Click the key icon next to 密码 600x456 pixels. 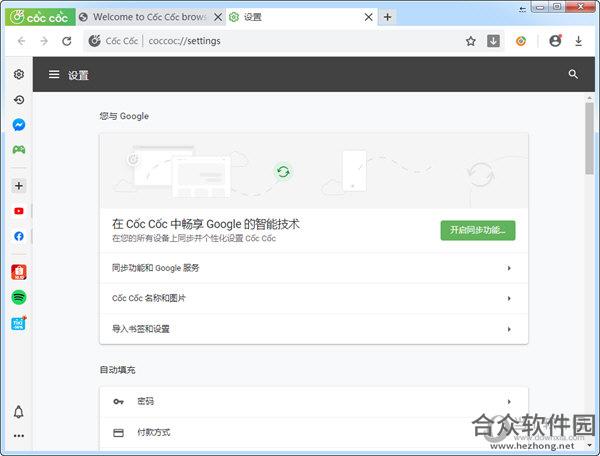coord(118,402)
